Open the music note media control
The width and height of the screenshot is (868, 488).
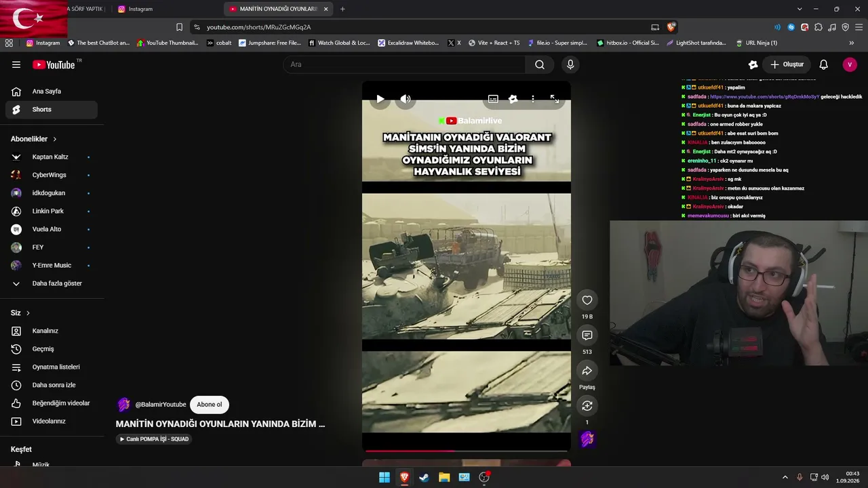[832, 27]
